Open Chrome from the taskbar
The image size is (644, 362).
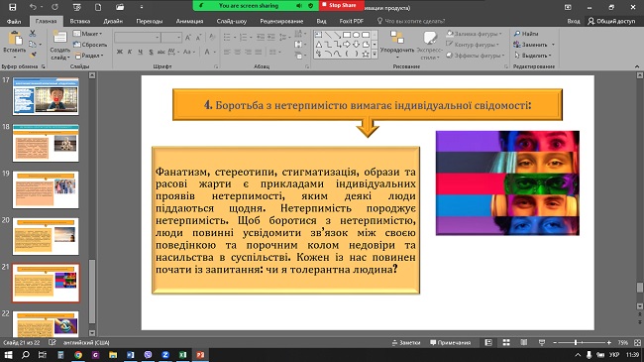click(x=78, y=355)
